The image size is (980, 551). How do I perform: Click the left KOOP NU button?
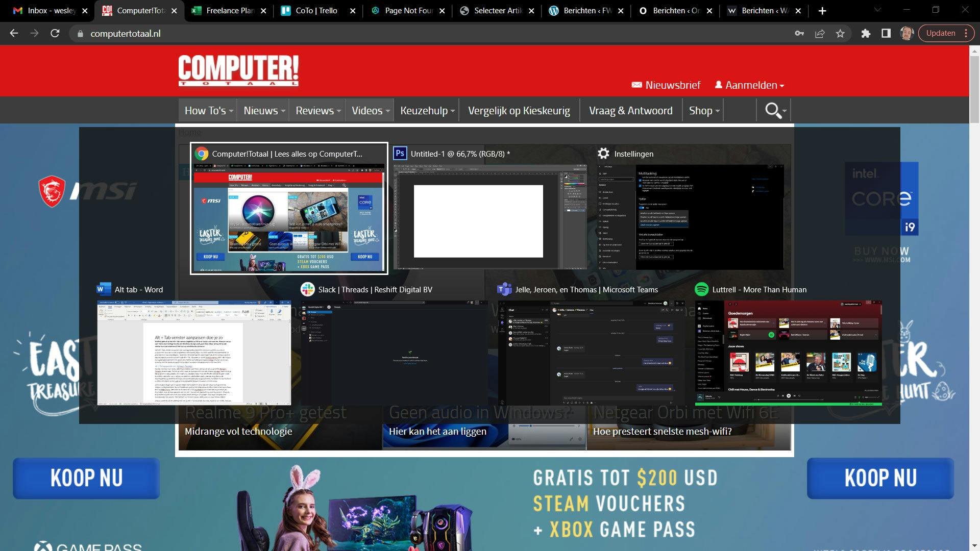point(86,478)
